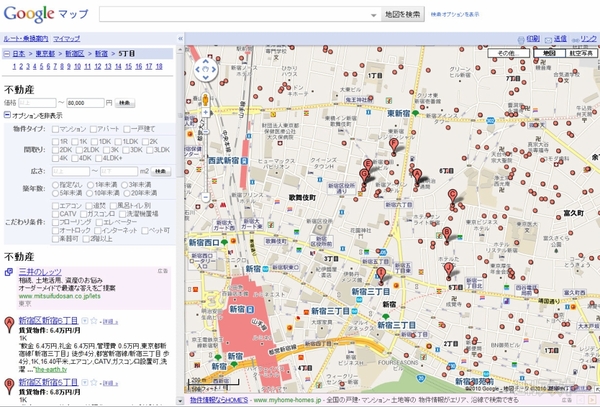Click the printer icon beside 印刷
Viewport: 600px width, 407px height.
521,39
